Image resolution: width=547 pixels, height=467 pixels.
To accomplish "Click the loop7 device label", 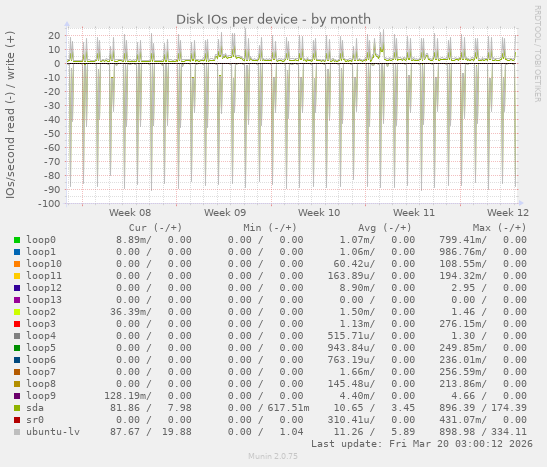I will (41, 372).
